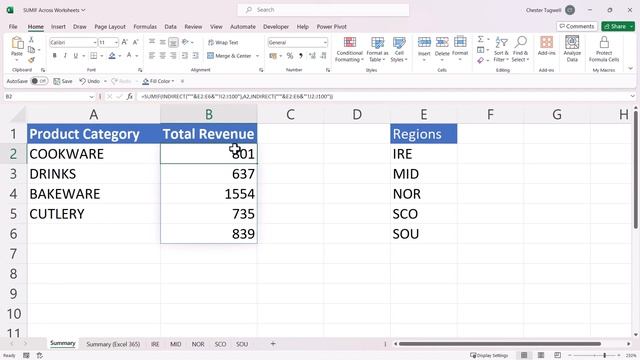Screen dimensions: 640x360
Task: Open Sort & Filter menu
Action: click(x=501, y=49)
